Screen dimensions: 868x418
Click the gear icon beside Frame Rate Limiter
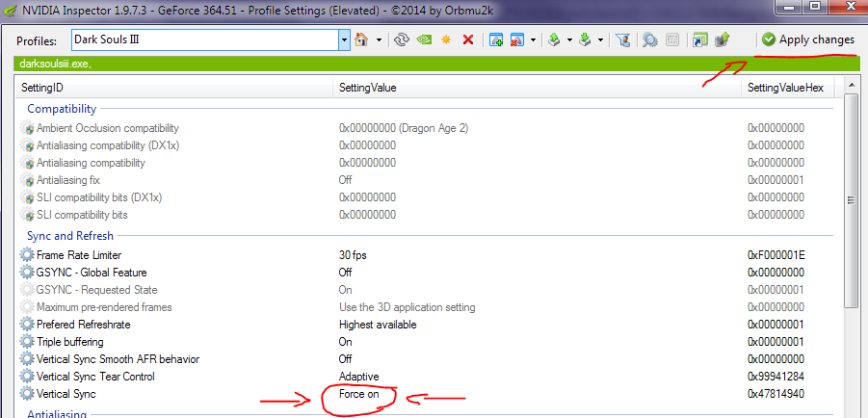(x=27, y=255)
